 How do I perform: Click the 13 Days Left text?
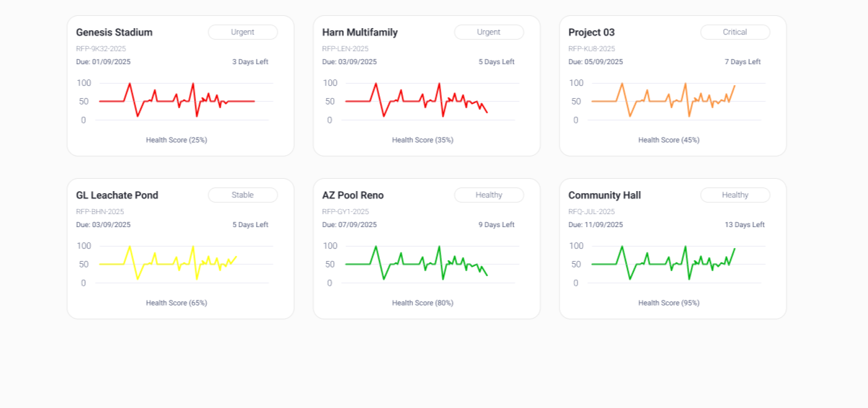click(x=744, y=225)
